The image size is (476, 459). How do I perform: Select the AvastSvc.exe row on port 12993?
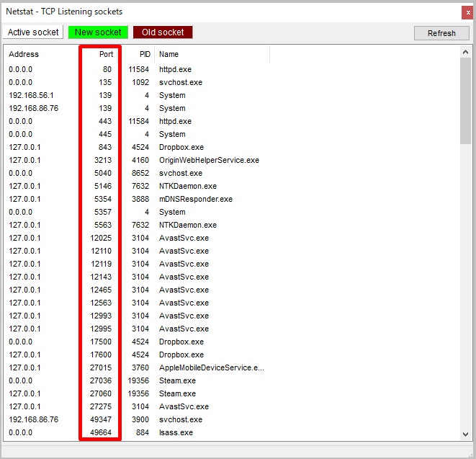pyautogui.click(x=137, y=316)
